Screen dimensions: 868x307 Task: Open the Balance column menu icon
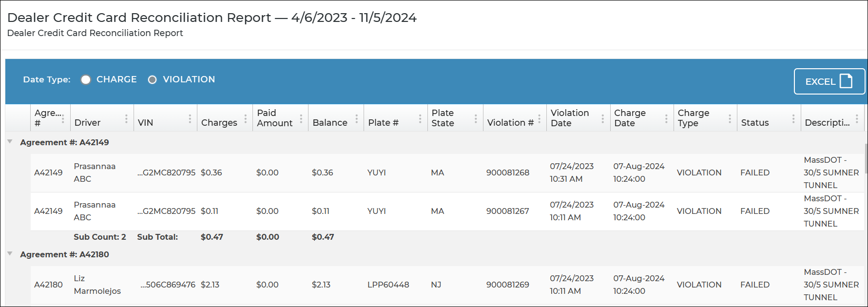point(357,119)
